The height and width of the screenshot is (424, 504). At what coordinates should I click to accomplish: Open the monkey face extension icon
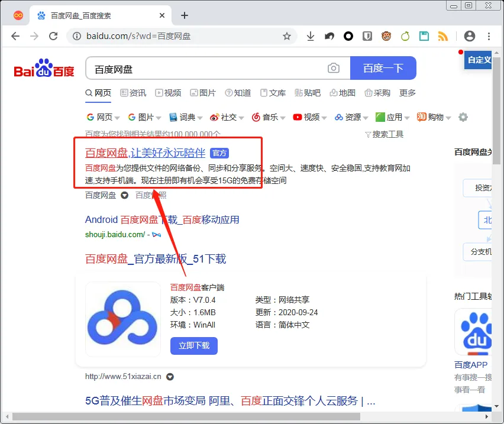point(386,36)
